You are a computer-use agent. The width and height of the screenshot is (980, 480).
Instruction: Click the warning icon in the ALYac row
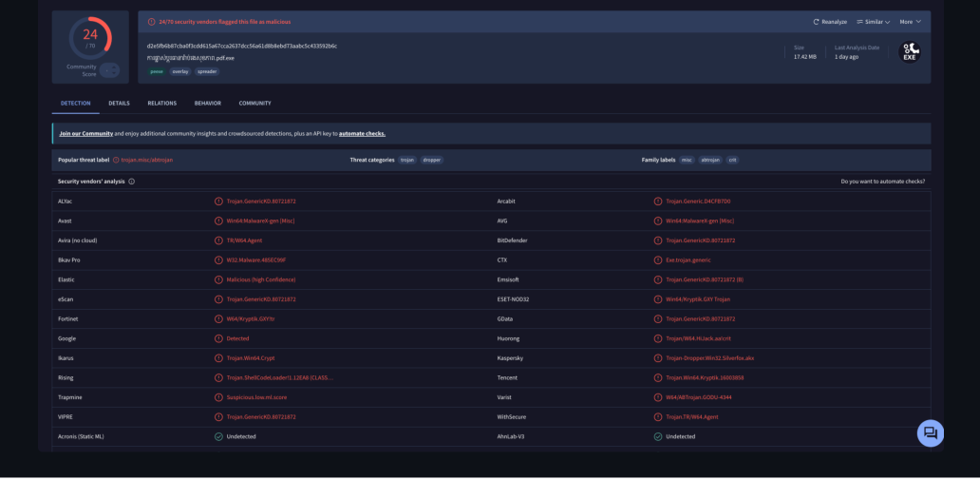click(x=218, y=202)
